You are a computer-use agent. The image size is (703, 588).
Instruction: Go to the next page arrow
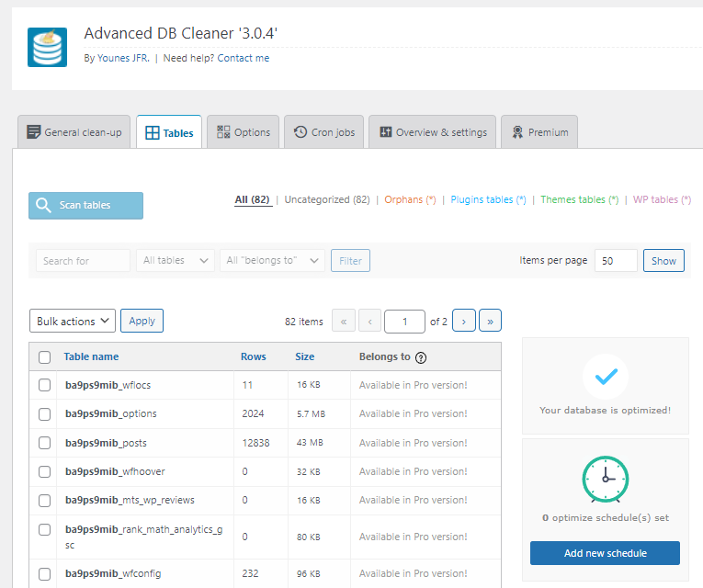463,321
